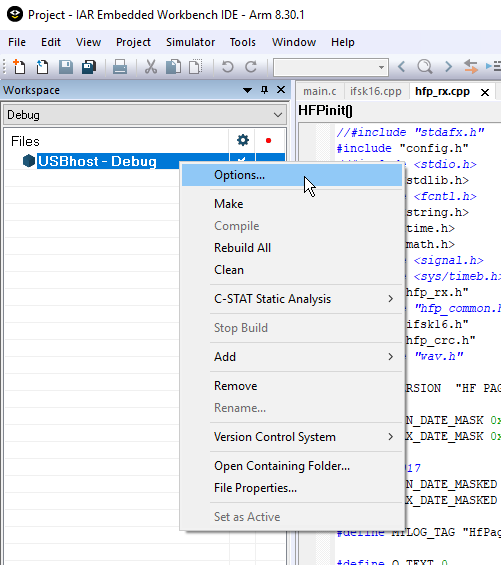This screenshot has height=565, width=501.
Task: Click the Workspace pane pin icon
Action: click(265, 90)
